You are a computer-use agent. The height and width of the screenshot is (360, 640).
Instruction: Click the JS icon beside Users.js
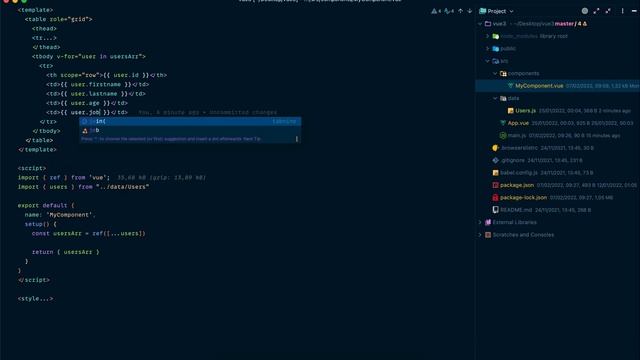tap(511, 111)
